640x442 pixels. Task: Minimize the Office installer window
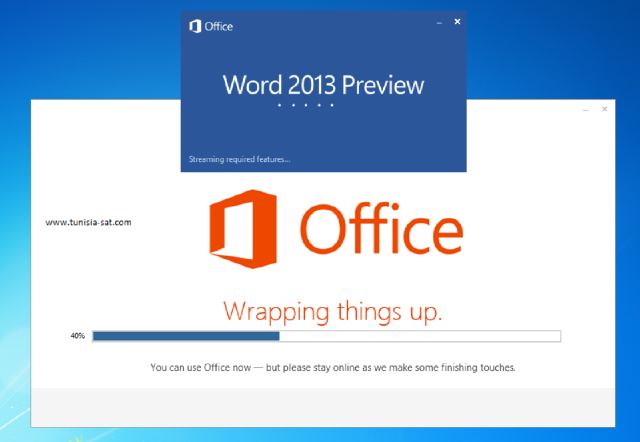586,108
